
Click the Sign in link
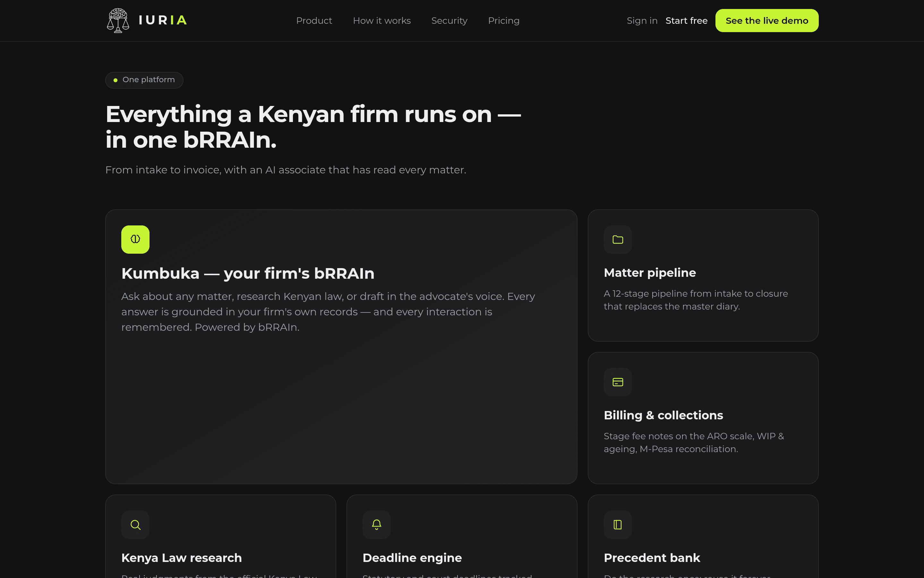[x=642, y=21]
